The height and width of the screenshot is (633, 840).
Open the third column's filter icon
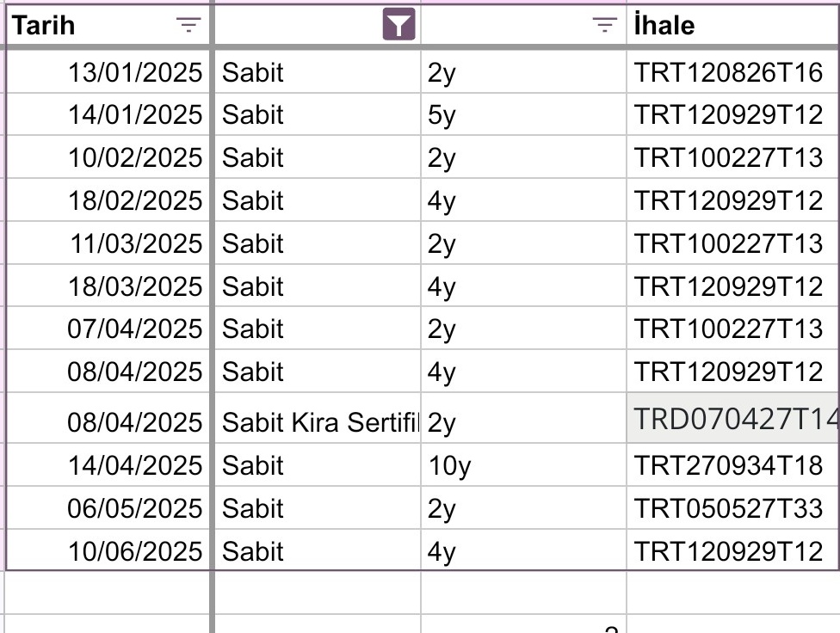[x=605, y=25]
